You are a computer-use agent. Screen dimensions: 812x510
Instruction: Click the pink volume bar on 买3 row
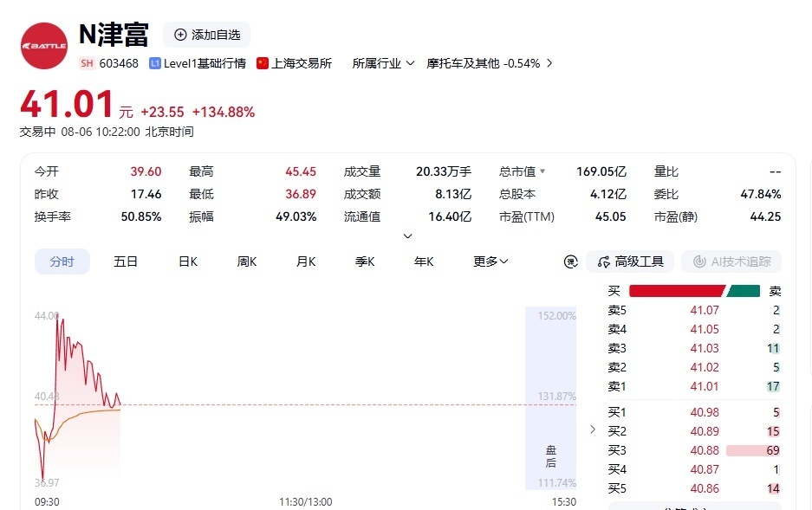click(x=753, y=450)
